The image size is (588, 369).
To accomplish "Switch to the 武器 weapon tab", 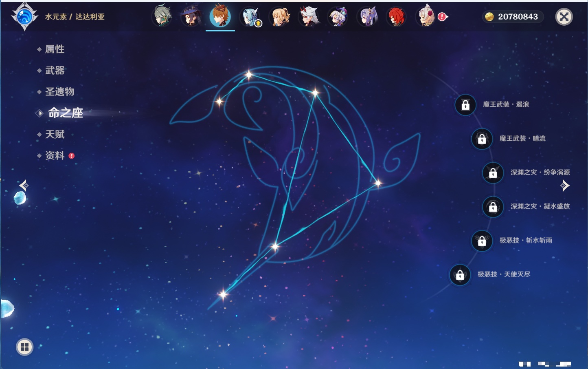I will (55, 71).
